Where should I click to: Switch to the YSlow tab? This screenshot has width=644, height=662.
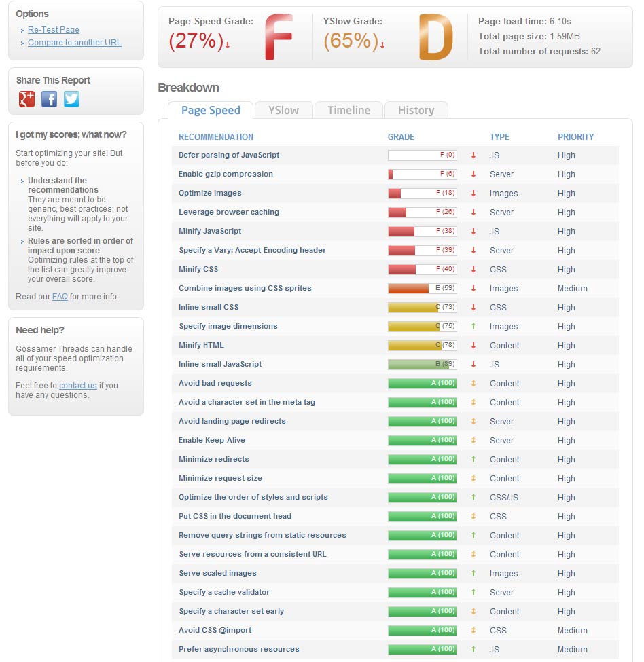(x=283, y=111)
